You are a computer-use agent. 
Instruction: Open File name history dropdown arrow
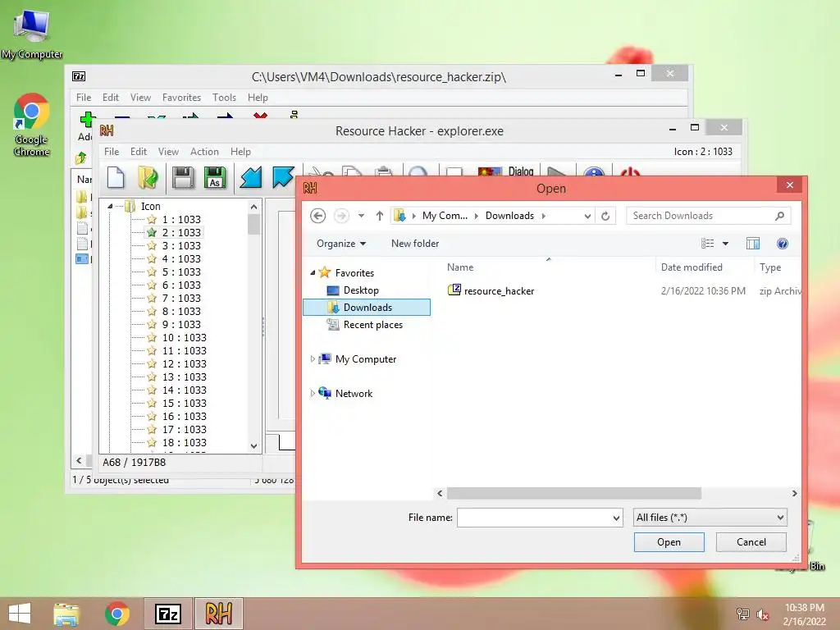coord(616,518)
